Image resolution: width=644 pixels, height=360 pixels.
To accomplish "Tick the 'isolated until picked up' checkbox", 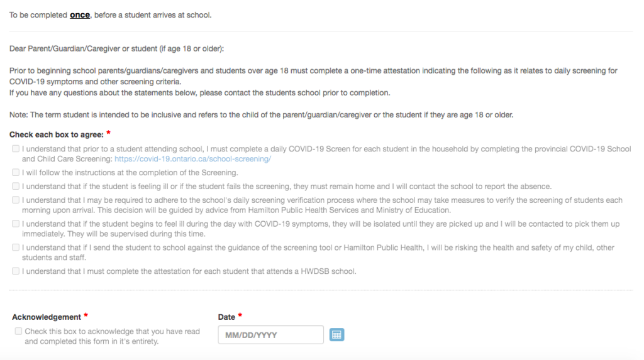I will tap(15, 224).
